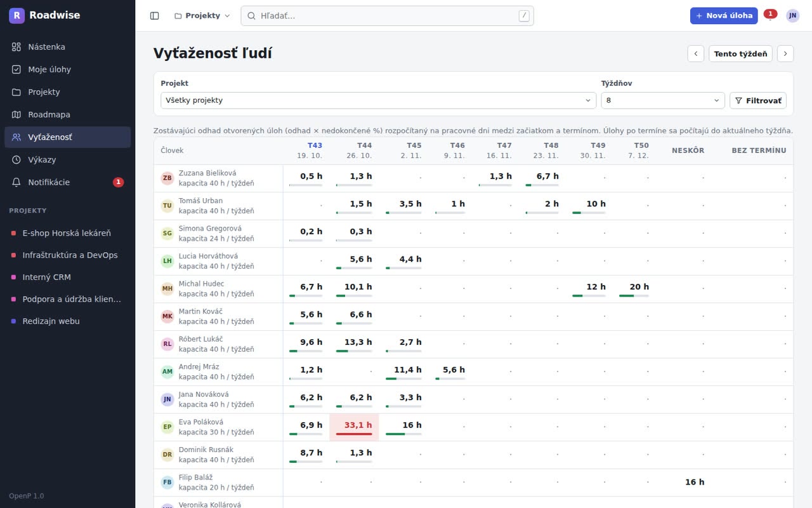Click Michal Hudec's 20 h T50 cell

pos(634,289)
